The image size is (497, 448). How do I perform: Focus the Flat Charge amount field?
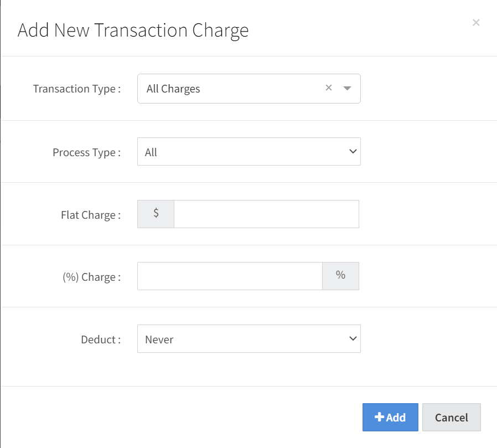[x=266, y=214]
